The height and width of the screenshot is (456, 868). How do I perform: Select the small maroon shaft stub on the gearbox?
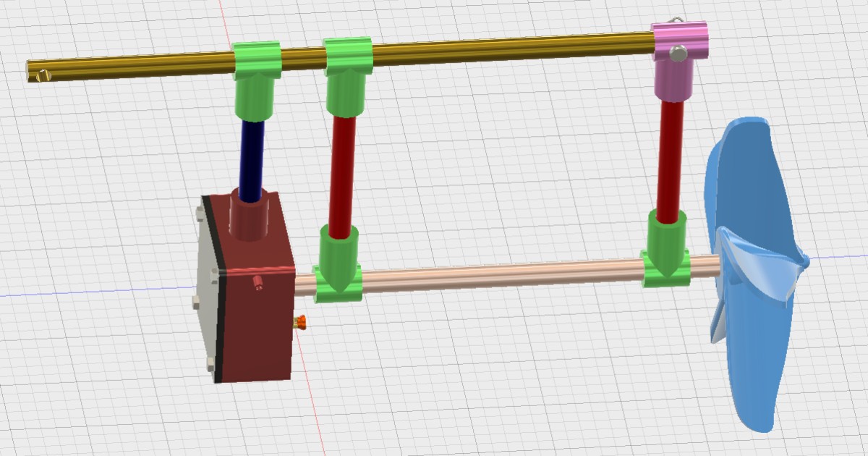[258, 282]
